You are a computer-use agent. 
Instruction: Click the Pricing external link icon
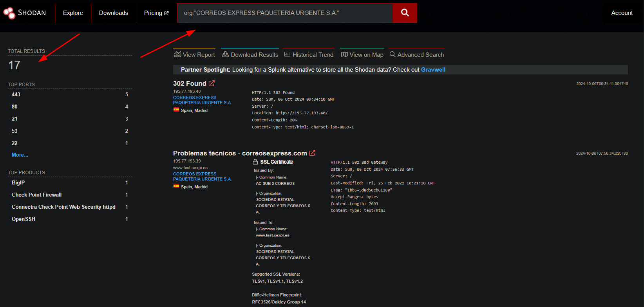click(166, 13)
